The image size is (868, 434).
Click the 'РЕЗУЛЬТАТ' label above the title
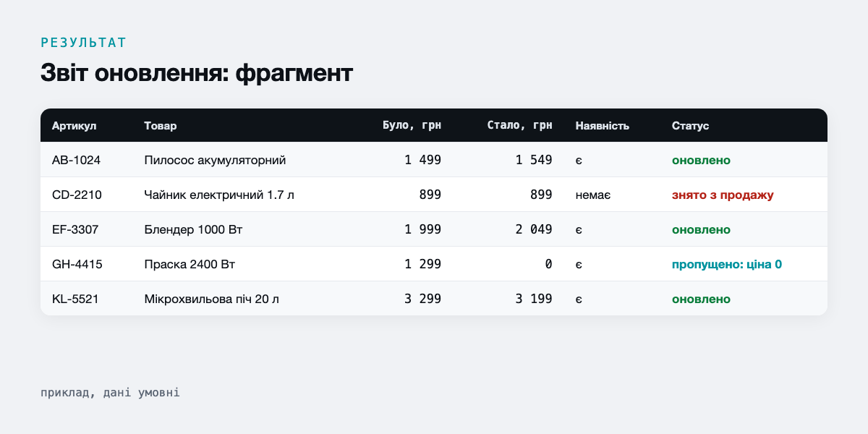point(83,43)
